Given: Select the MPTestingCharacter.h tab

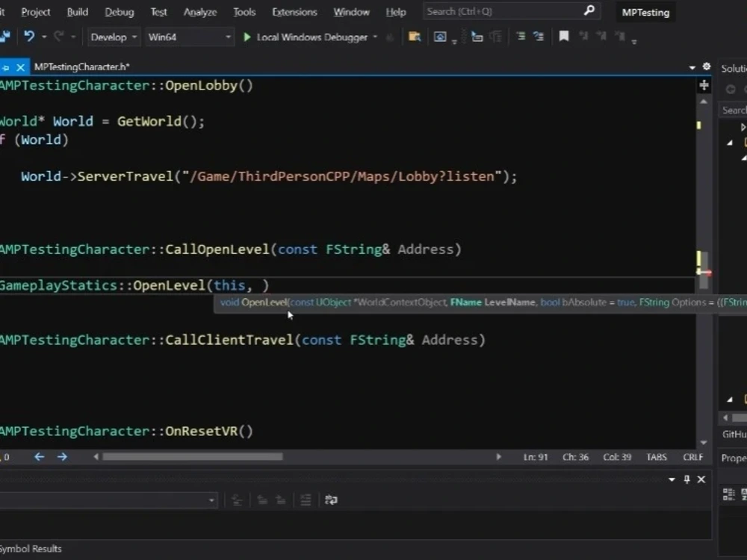Looking at the screenshot, I should point(82,66).
